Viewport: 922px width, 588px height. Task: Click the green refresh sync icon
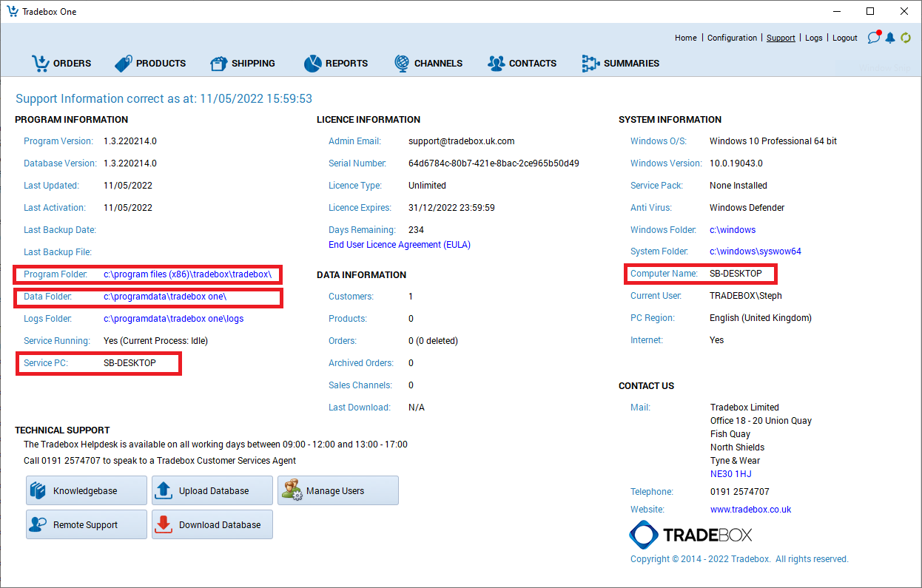(906, 38)
